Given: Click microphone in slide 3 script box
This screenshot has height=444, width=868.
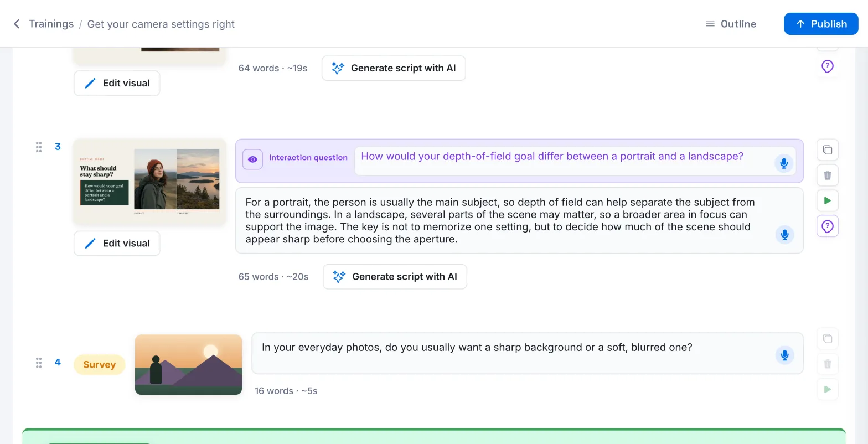Looking at the screenshot, I should pyautogui.click(x=784, y=234).
